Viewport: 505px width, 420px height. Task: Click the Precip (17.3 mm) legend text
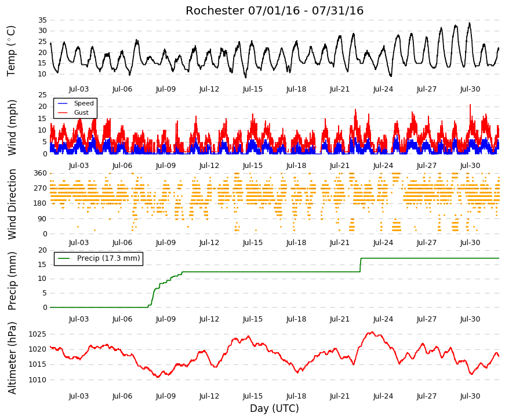tap(108, 258)
